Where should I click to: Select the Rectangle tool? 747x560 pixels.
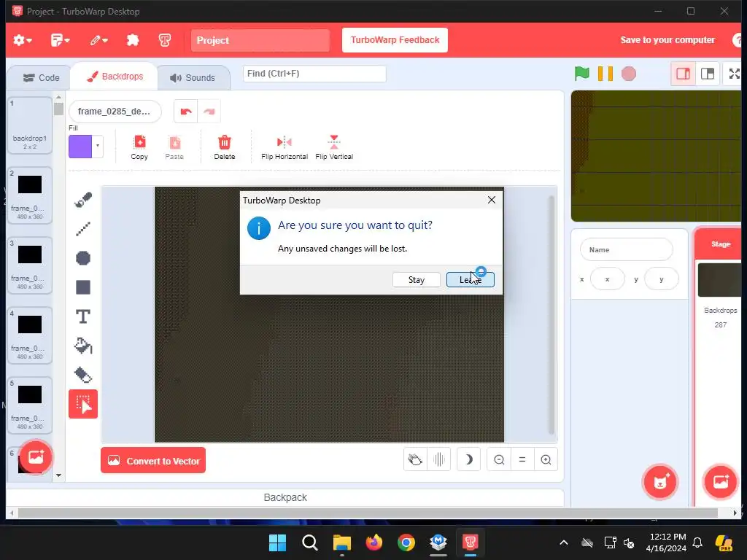[x=83, y=287]
